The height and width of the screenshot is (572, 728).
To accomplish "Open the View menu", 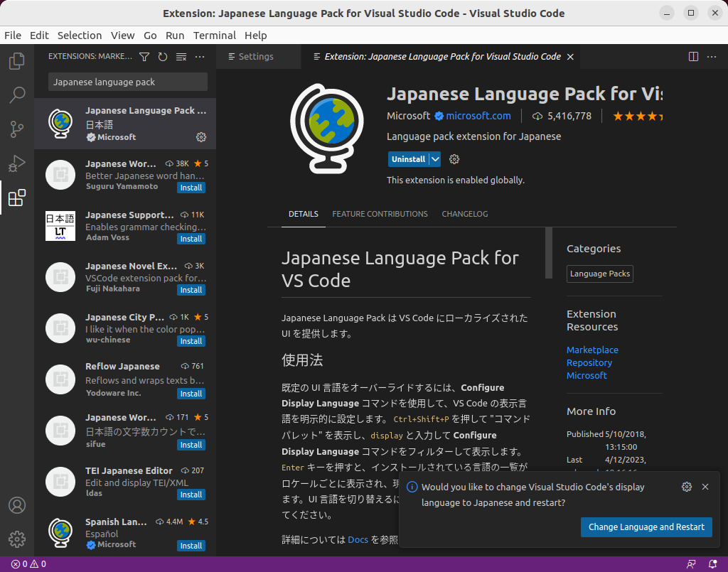I will tap(122, 36).
